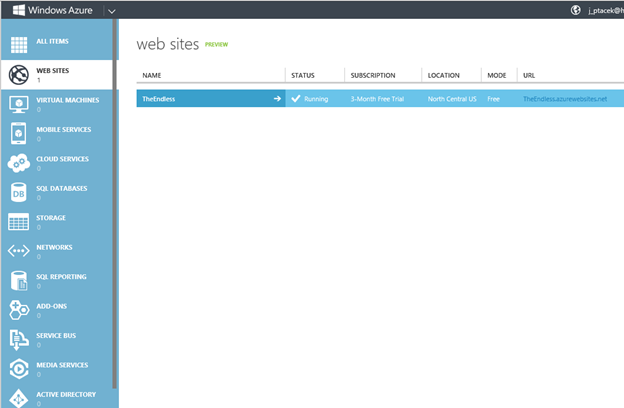
Task: Sort by MODE column header
Action: [497, 75]
